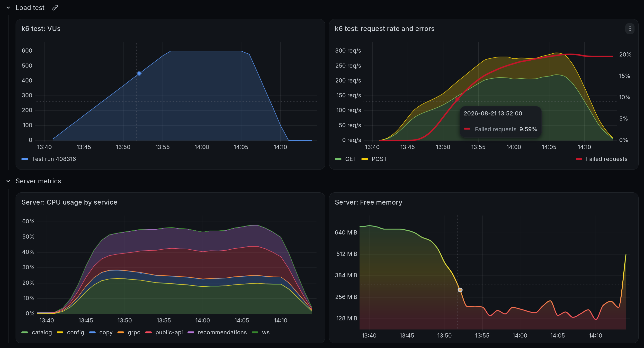Collapse the Load test row
This screenshot has height=348, width=644.
pyautogui.click(x=8, y=8)
